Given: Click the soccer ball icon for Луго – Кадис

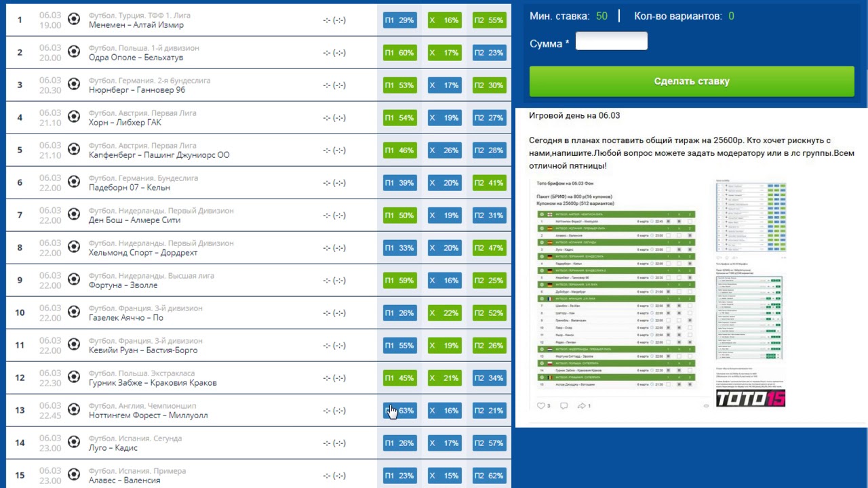Looking at the screenshot, I should tap(74, 442).
